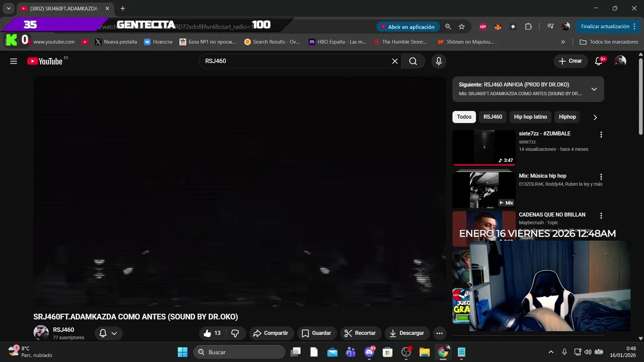This screenshot has width=644, height=362.
Task: Show more bookmarks with double chevron
Action: tap(563, 42)
